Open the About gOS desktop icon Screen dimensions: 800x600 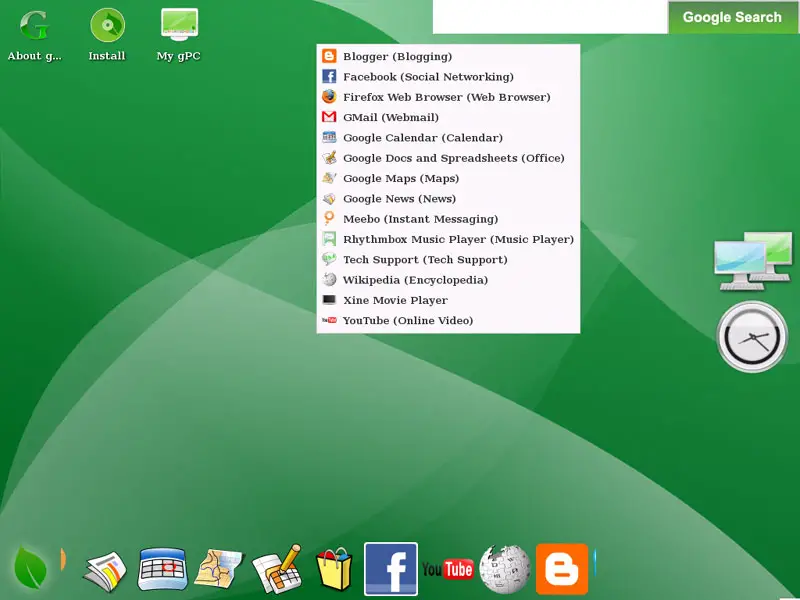(x=35, y=35)
